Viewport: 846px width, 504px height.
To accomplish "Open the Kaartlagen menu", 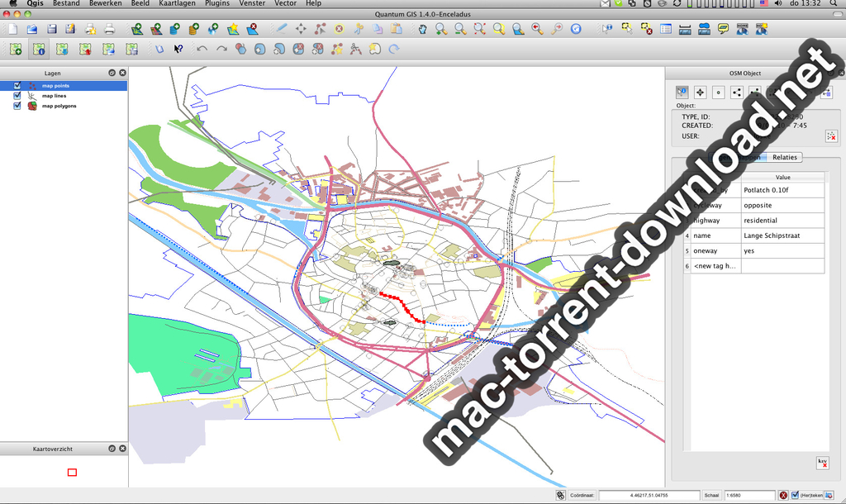I will point(175,4).
